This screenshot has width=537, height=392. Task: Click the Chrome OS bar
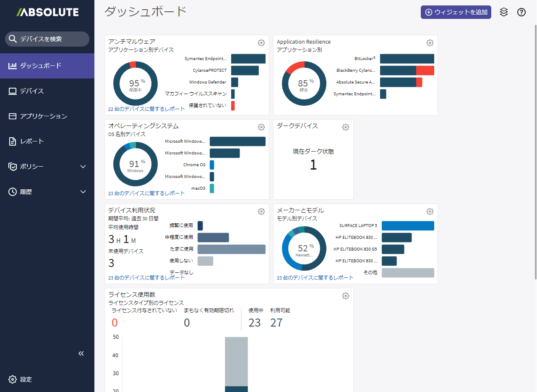coord(212,165)
